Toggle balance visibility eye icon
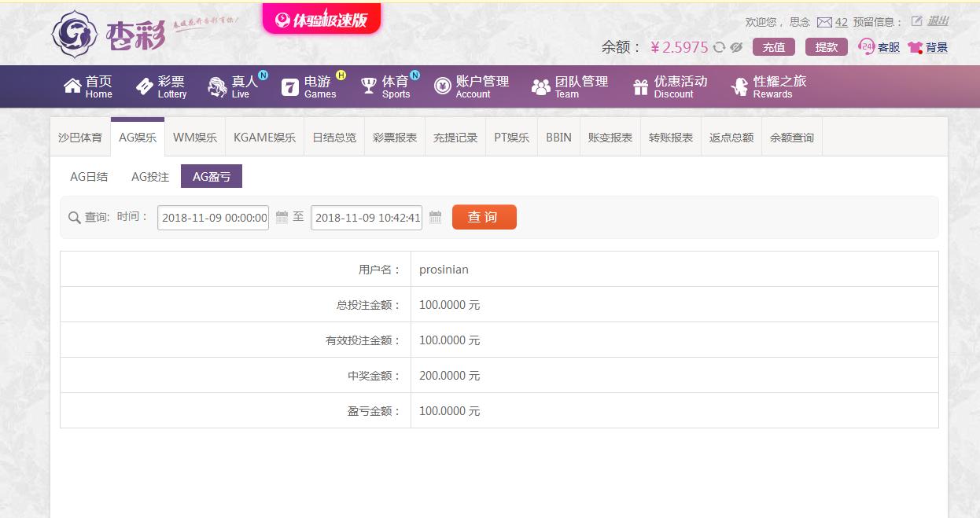The height and width of the screenshot is (518, 980). pos(736,47)
